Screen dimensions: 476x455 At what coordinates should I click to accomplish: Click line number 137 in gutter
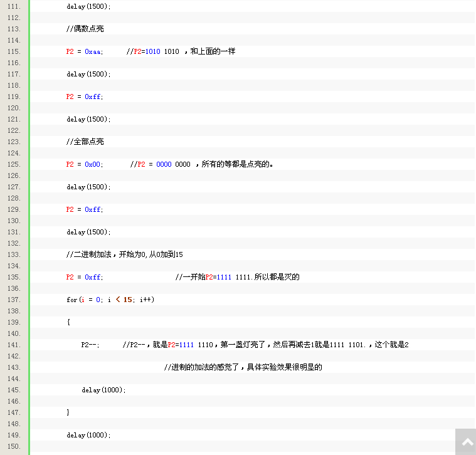point(14,300)
